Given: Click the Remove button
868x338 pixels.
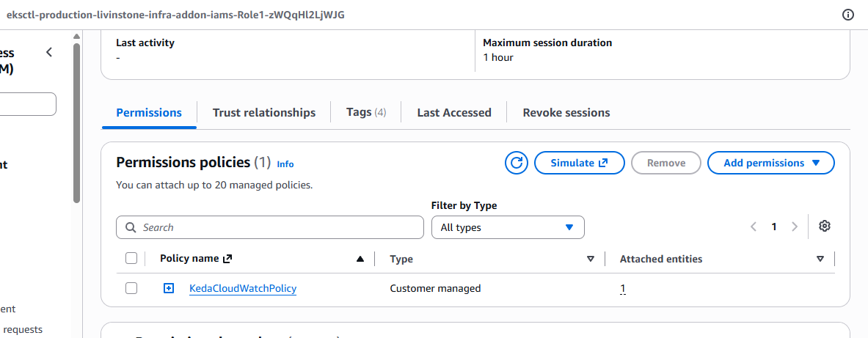Looking at the screenshot, I should tap(666, 164).
